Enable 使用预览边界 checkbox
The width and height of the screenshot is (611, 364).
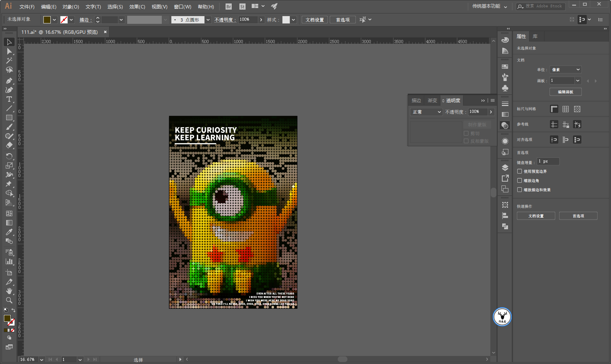click(x=520, y=171)
